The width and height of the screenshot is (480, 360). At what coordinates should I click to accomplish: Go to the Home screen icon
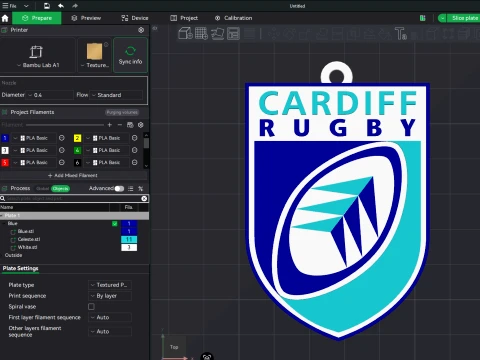click(x=5, y=18)
